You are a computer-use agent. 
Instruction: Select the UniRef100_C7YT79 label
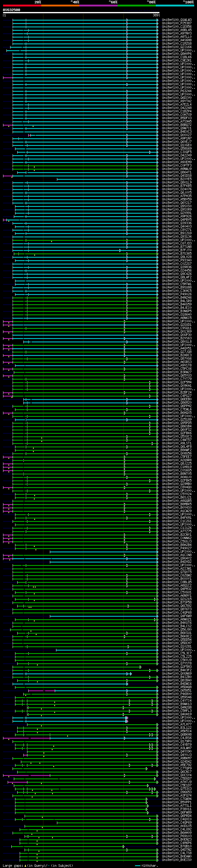coord(177,379)
